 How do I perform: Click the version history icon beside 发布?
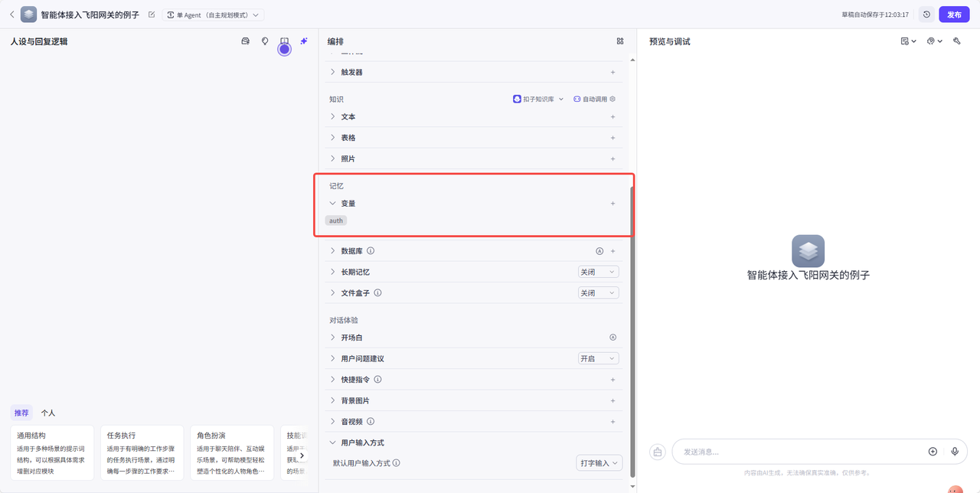(926, 14)
